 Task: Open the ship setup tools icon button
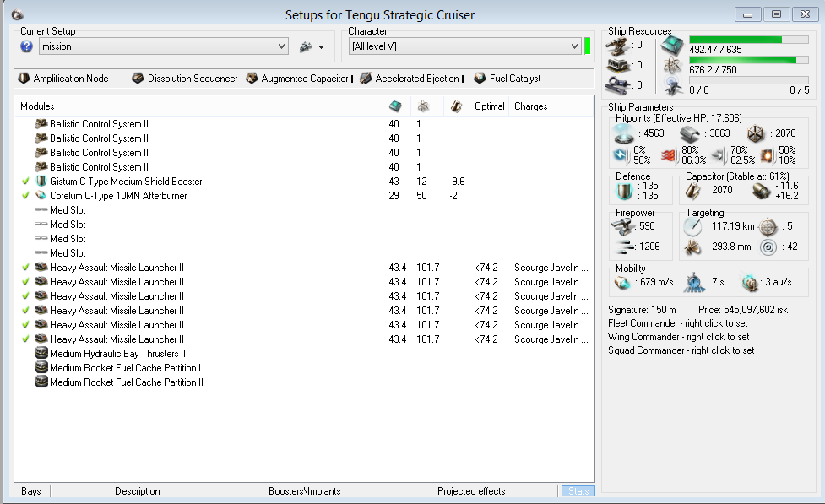(306, 46)
